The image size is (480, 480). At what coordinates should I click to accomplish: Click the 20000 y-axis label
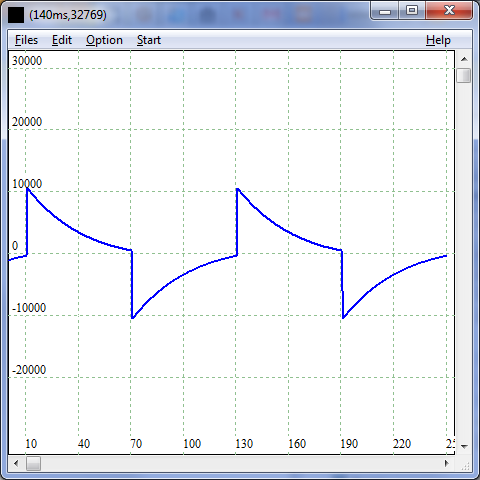tap(27, 122)
